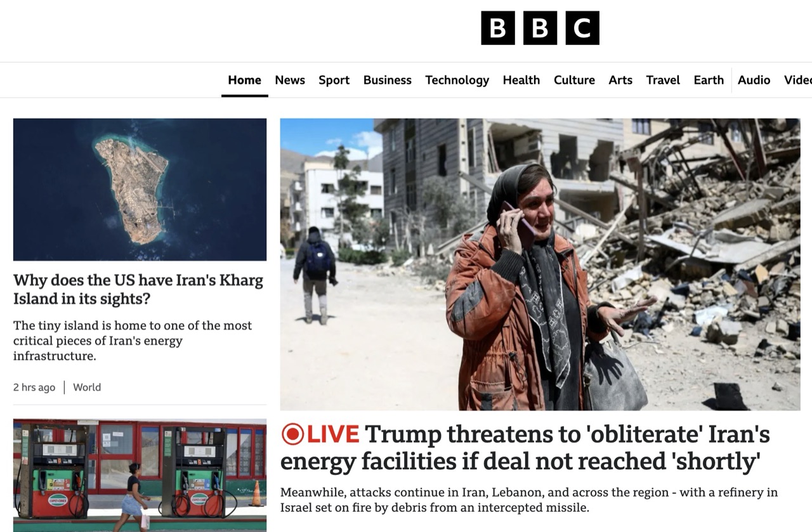Open the Kharg Island satellite image
Screen dimensions: 812x532
click(x=140, y=190)
